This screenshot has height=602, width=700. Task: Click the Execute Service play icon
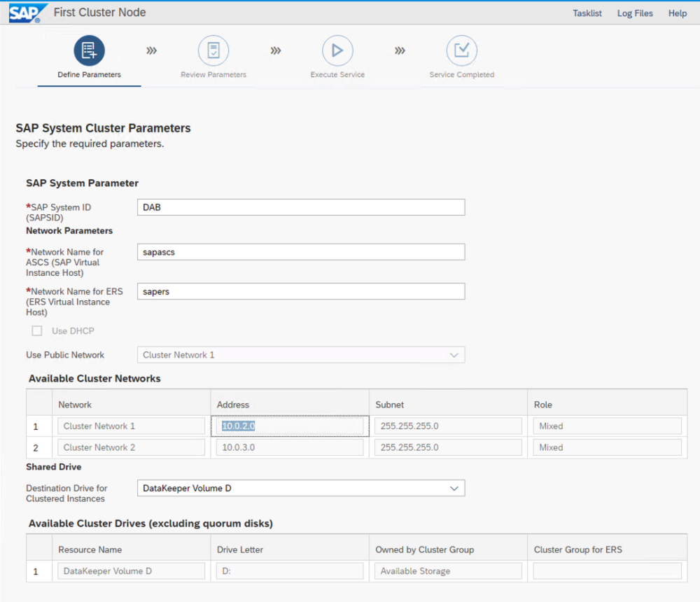[x=337, y=50]
